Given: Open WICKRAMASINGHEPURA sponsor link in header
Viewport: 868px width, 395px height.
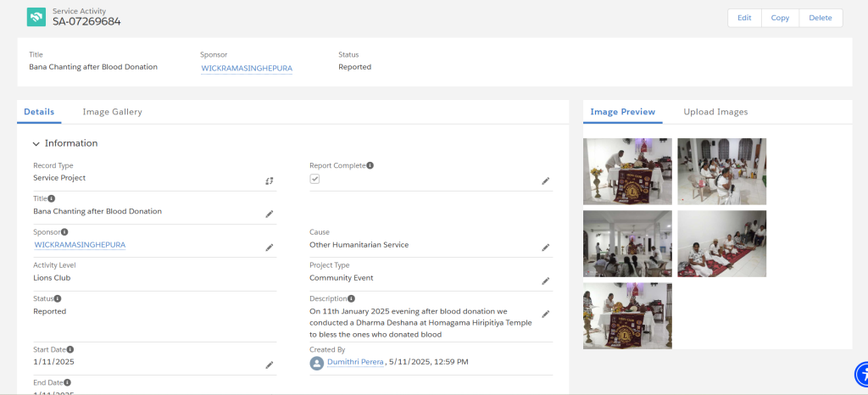Looking at the screenshot, I should (247, 68).
